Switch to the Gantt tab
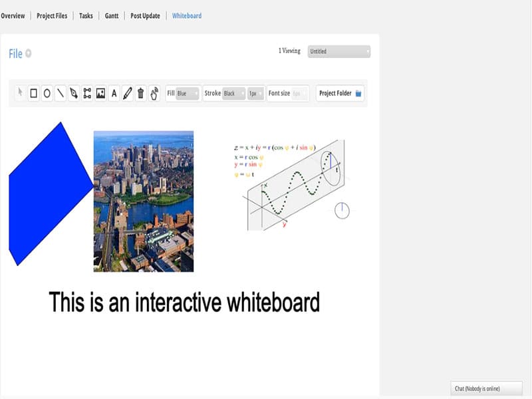Image resolution: width=532 pixels, height=399 pixels. pyautogui.click(x=112, y=15)
